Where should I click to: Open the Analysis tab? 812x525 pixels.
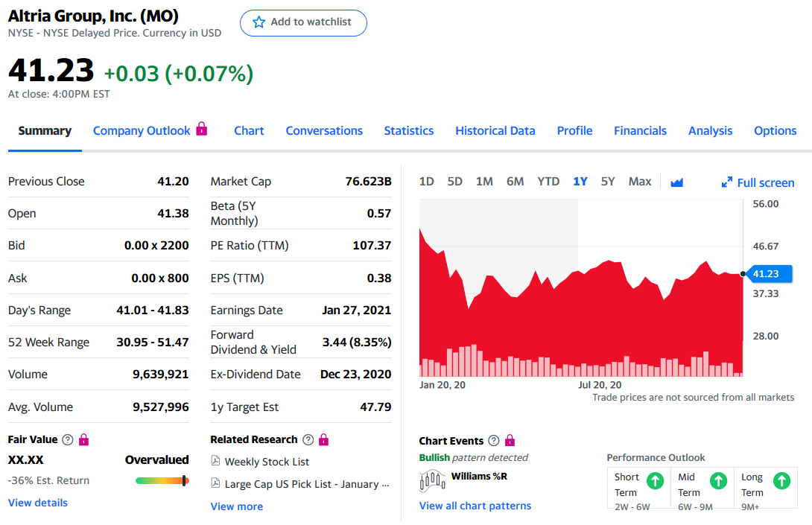point(710,130)
